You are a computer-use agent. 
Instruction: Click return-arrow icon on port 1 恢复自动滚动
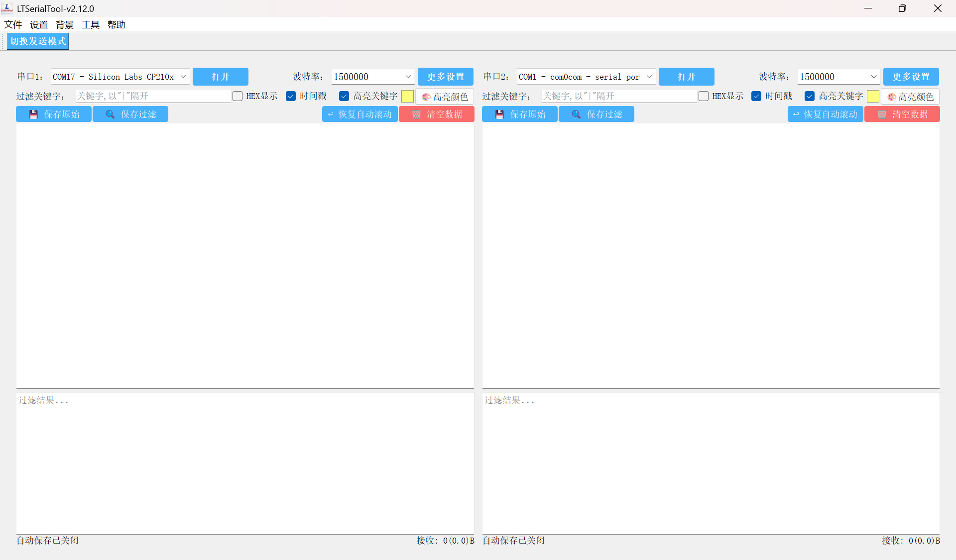click(x=331, y=114)
